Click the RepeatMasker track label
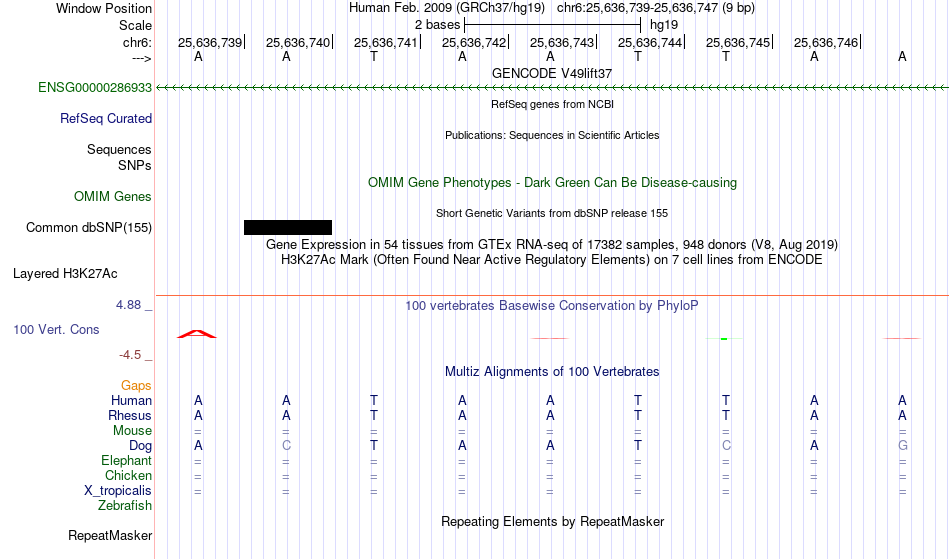This screenshot has height=559, width=950. (x=110, y=535)
